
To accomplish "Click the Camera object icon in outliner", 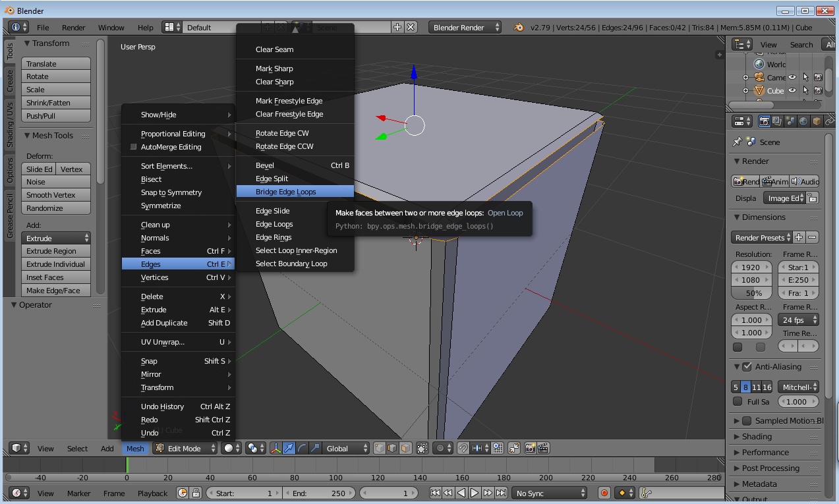I will [759, 77].
